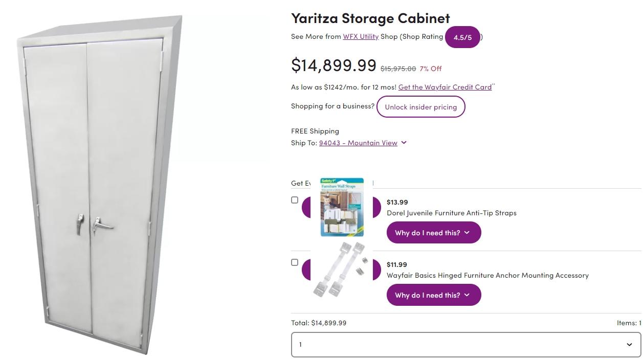
Task: Click the Yaritza Storage Cabinet title
Action: point(370,18)
